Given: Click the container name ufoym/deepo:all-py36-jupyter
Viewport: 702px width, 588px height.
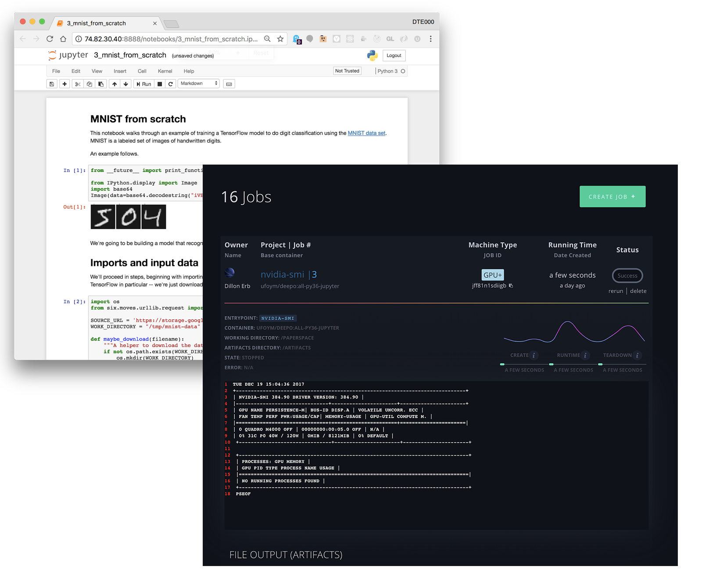Looking at the screenshot, I should point(300,286).
